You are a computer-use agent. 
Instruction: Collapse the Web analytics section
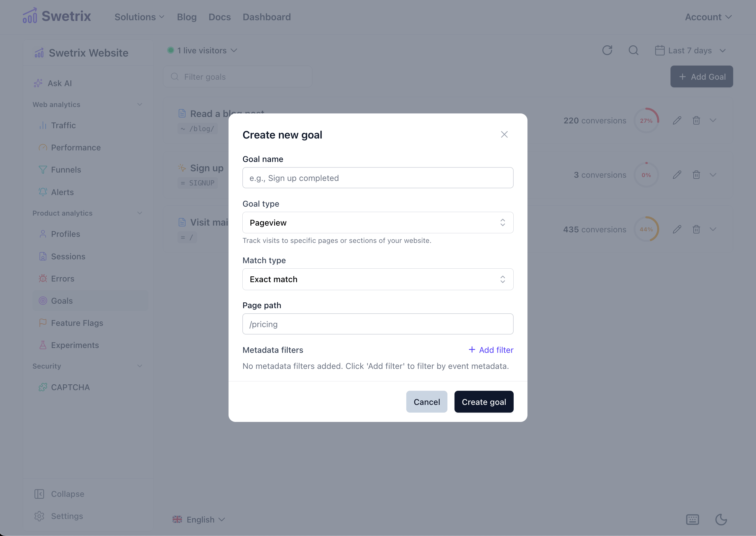click(139, 105)
